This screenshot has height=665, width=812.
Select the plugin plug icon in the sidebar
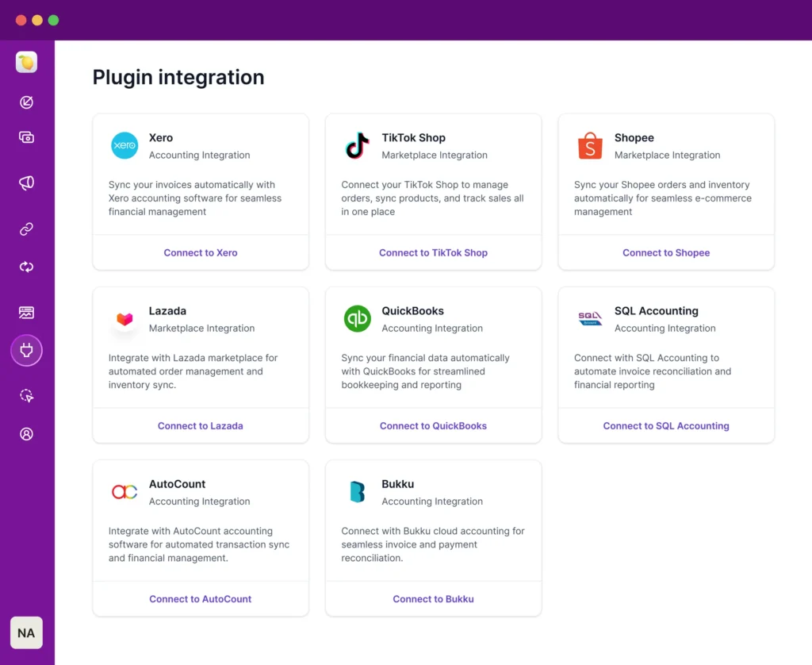pyautogui.click(x=26, y=351)
